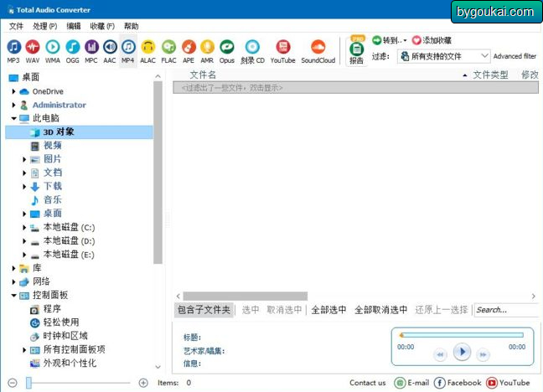The height and width of the screenshot is (392, 543).
Task: Open the E-mail contact link
Action: 411,383
